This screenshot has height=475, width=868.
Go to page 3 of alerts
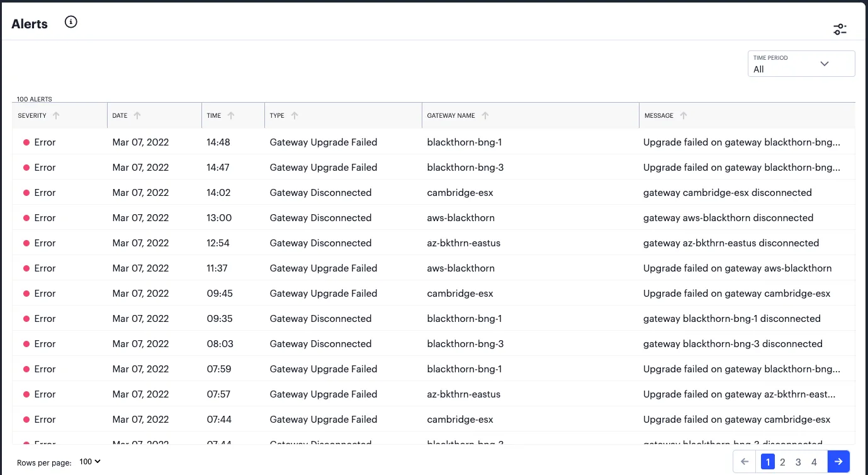tap(798, 462)
